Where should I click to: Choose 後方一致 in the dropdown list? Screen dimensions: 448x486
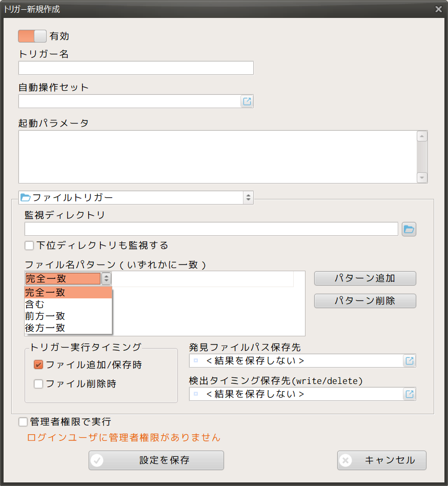(x=45, y=328)
